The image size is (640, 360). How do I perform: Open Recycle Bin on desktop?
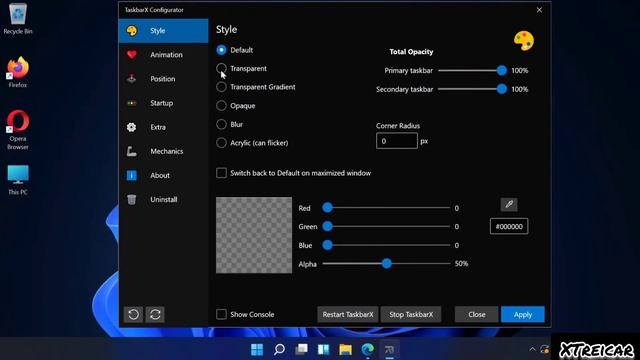click(18, 19)
